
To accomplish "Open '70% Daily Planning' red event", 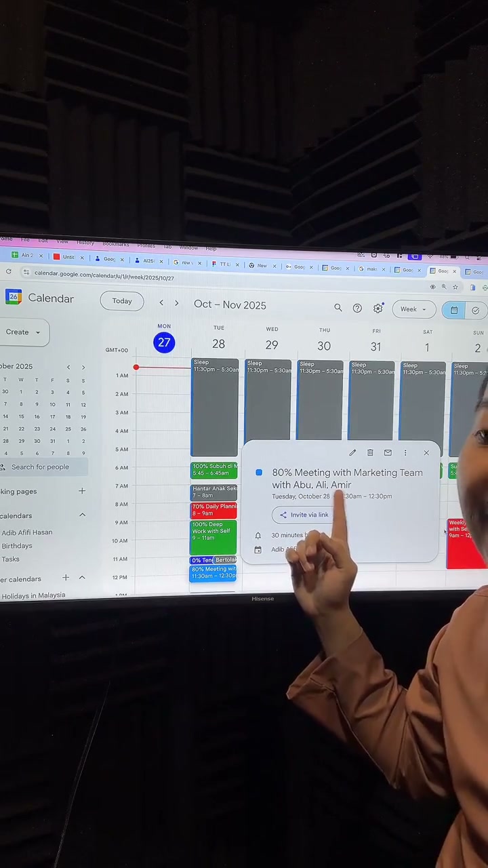I will pos(213,510).
